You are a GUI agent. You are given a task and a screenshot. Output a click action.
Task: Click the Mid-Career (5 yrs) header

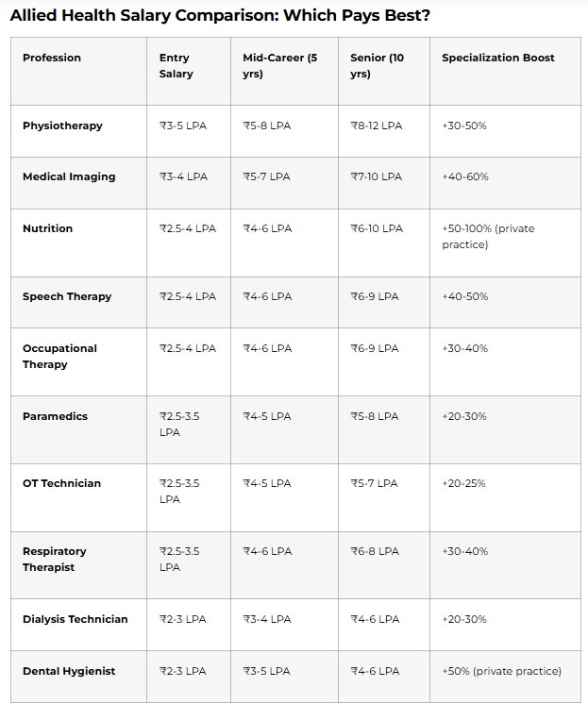pos(279,66)
